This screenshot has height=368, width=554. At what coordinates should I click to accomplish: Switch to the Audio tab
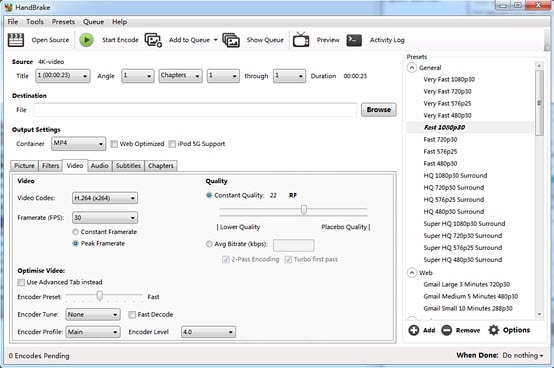click(x=100, y=166)
